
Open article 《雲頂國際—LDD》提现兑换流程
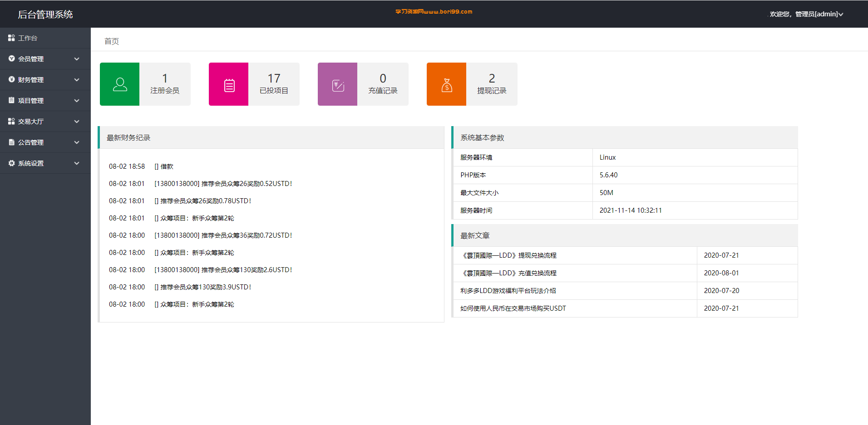point(508,255)
